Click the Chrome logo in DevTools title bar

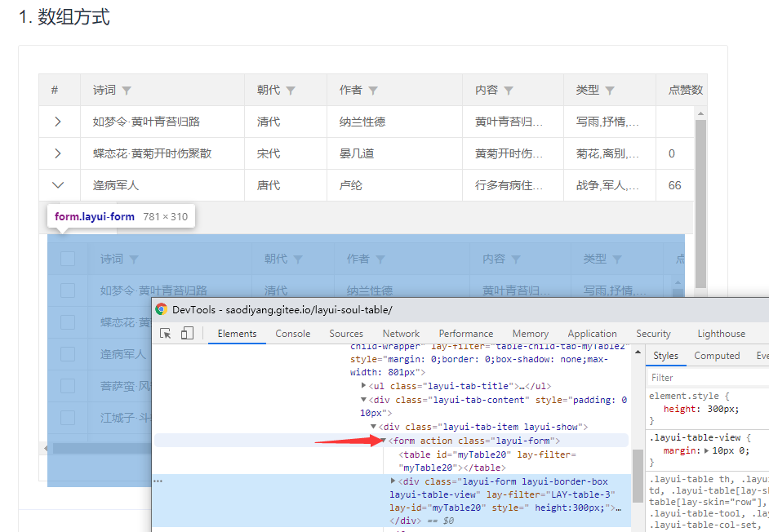tap(161, 309)
